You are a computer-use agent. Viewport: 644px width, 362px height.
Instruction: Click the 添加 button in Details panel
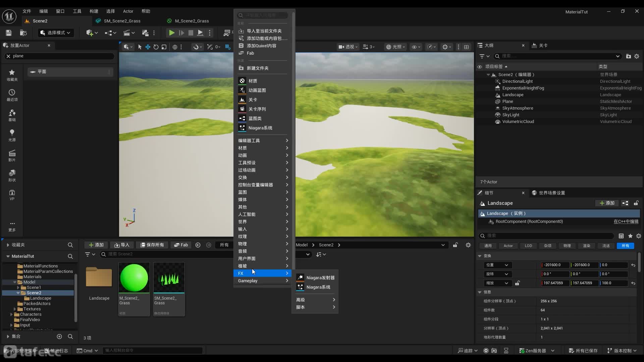[607, 203]
